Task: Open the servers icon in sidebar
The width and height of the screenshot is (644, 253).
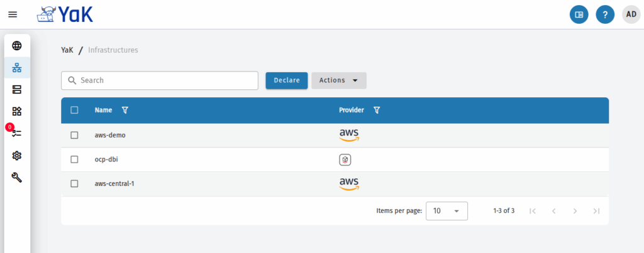Action: click(x=17, y=90)
